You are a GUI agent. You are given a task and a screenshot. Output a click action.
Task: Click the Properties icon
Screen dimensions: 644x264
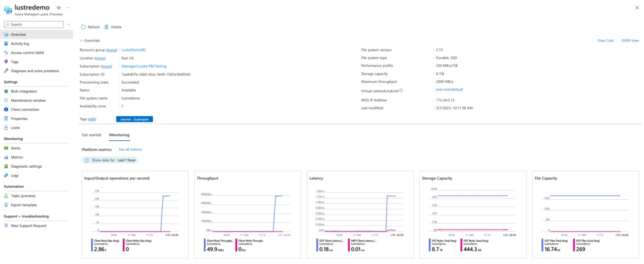click(x=6, y=119)
